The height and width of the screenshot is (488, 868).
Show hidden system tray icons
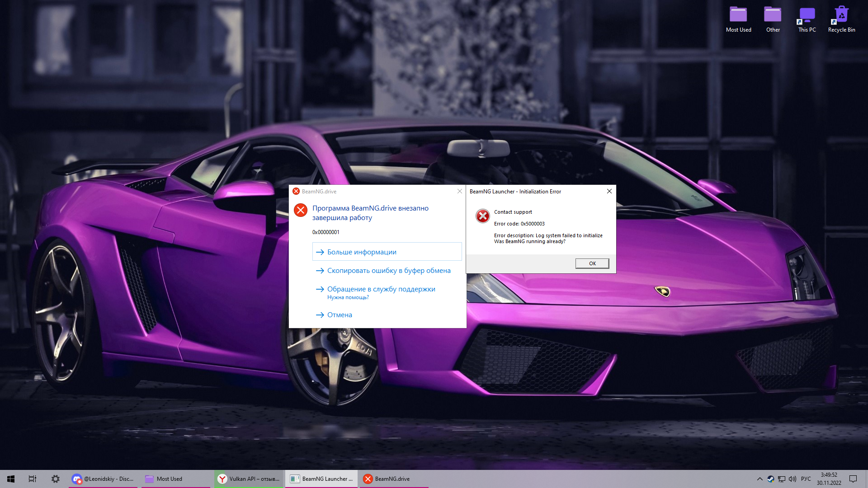pyautogui.click(x=759, y=479)
